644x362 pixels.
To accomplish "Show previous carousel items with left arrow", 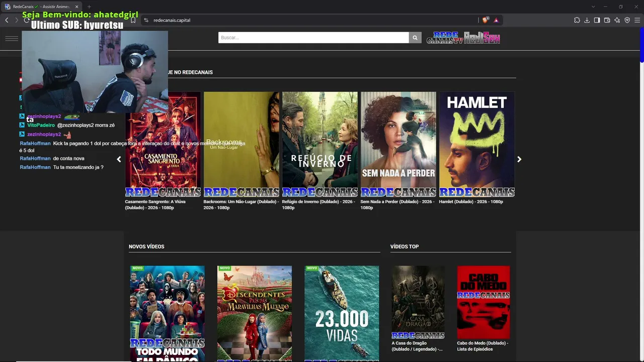I will point(119,159).
